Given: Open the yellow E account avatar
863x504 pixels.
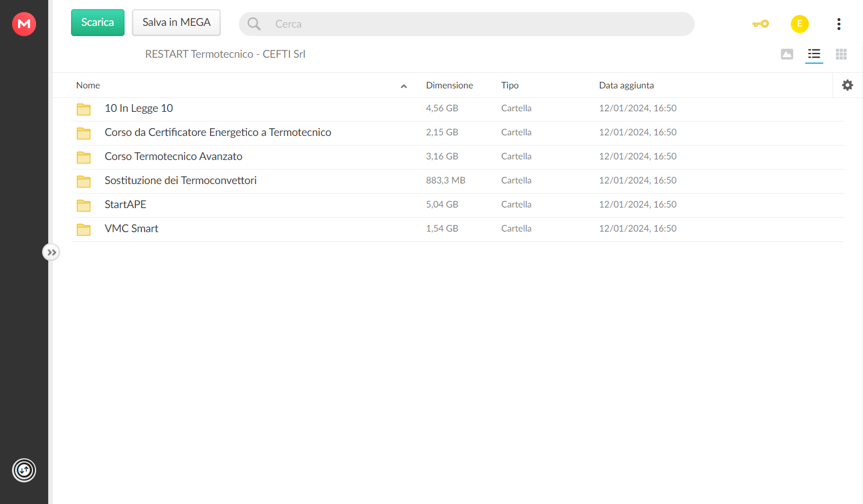Looking at the screenshot, I should coord(800,24).
